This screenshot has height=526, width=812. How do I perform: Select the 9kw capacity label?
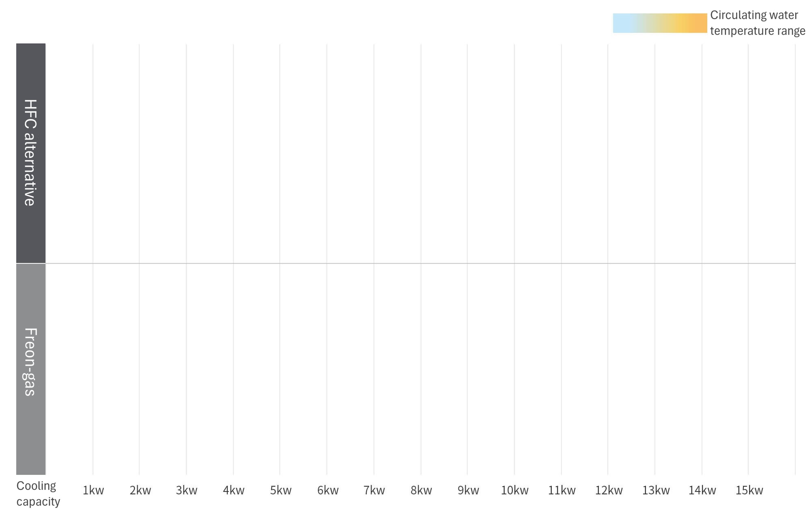click(468, 490)
